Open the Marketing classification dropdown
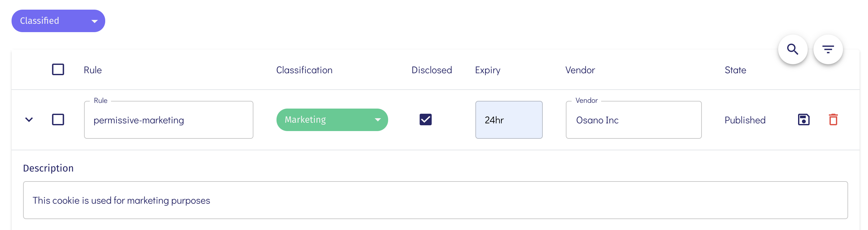The height and width of the screenshot is (230, 868). pos(332,120)
